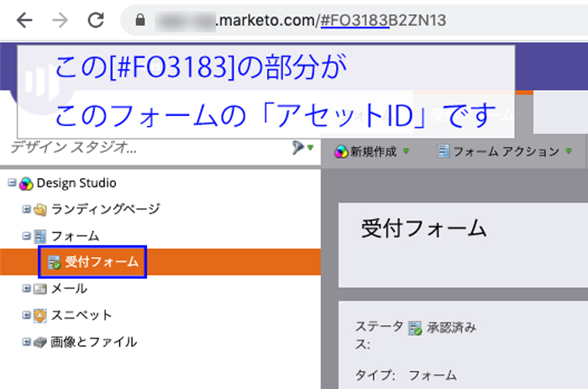Image resolution: width=588 pixels, height=389 pixels.
Task: Click the 承認済み status icon
Action: pos(415,329)
